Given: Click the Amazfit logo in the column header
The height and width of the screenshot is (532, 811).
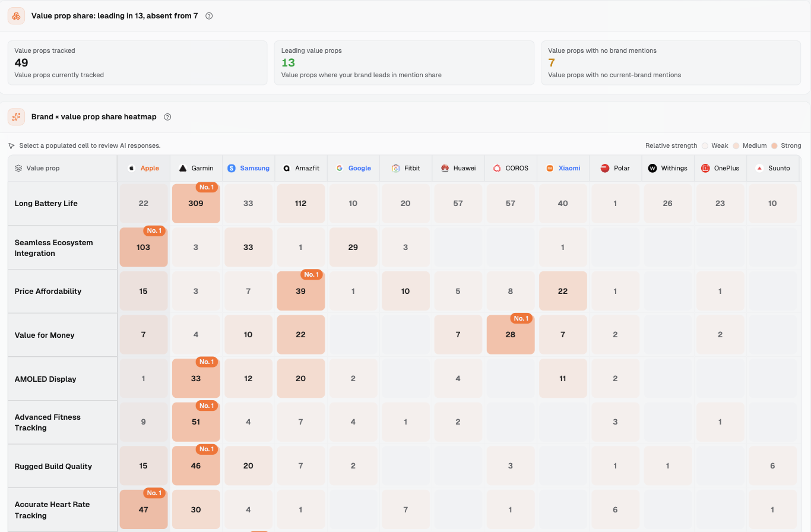Looking at the screenshot, I should pyautogui.click(x=287, y=168).
